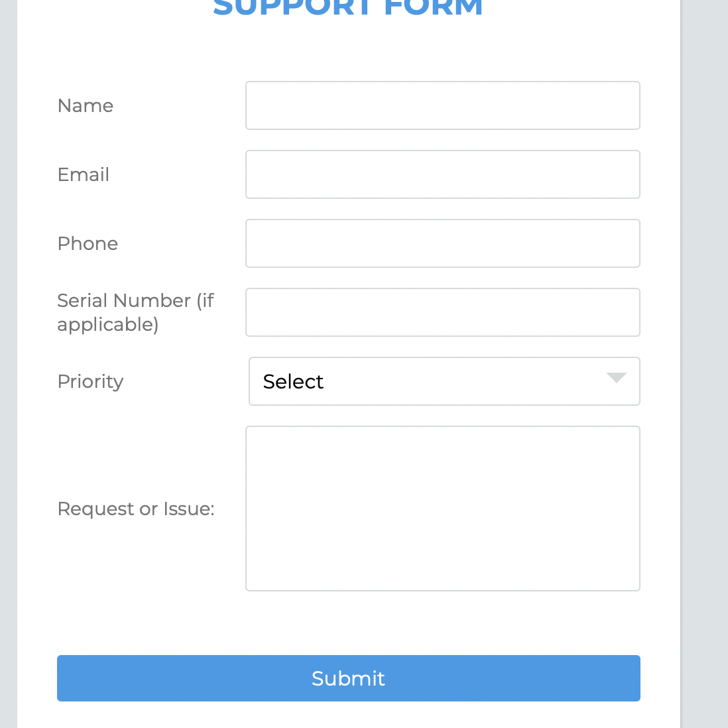The image size is (728, 728).
Task: Select the Serial Number input field
Action: pyautogui.click(x=442, y=312)
